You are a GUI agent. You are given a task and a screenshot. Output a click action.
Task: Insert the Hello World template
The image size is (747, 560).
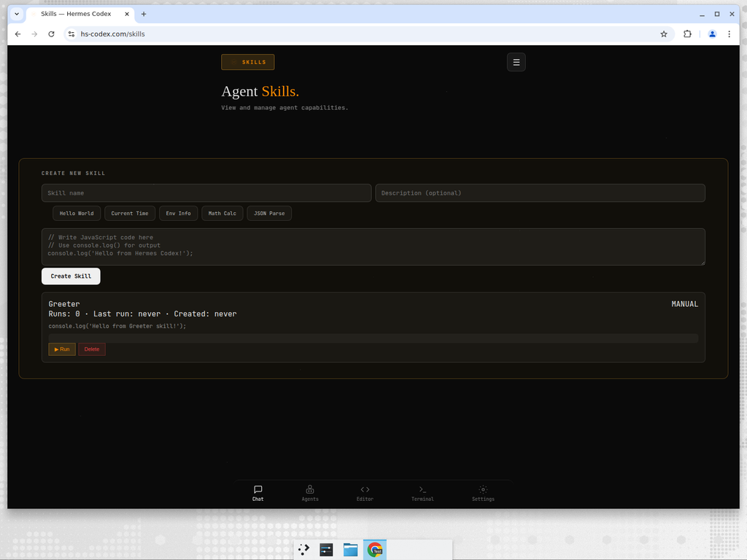(77, 214)
